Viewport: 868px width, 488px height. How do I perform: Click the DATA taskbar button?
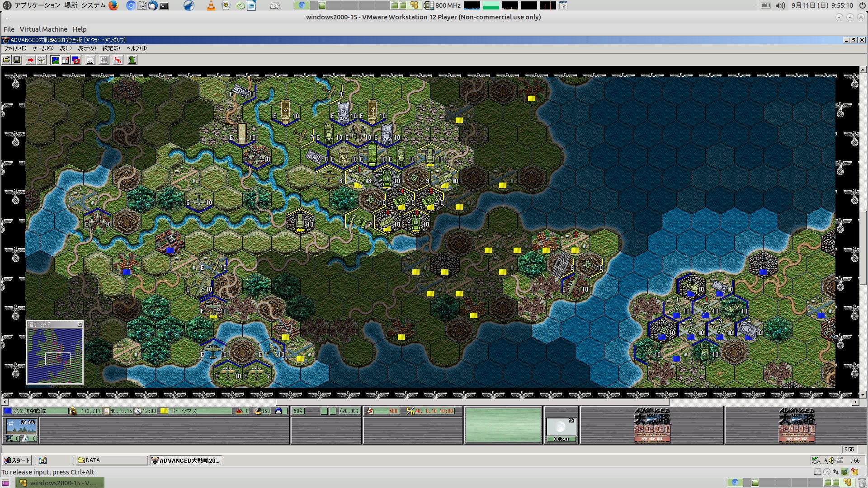coord(112,460)
